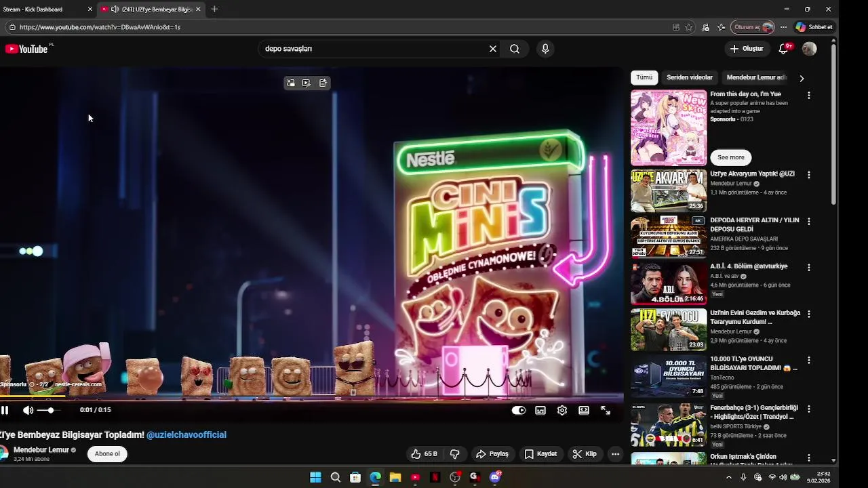Open Discord from the taskbar
The height and width of the screenshot is (488, 868).
(495, 477)
